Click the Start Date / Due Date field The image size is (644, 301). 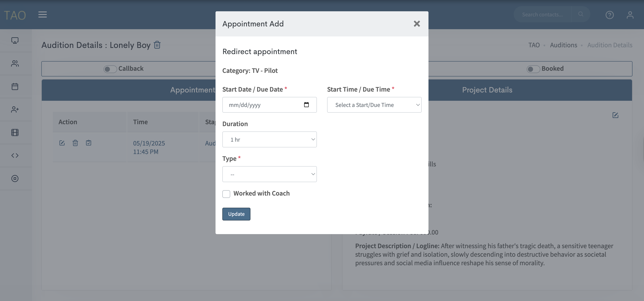coord(265,105)
